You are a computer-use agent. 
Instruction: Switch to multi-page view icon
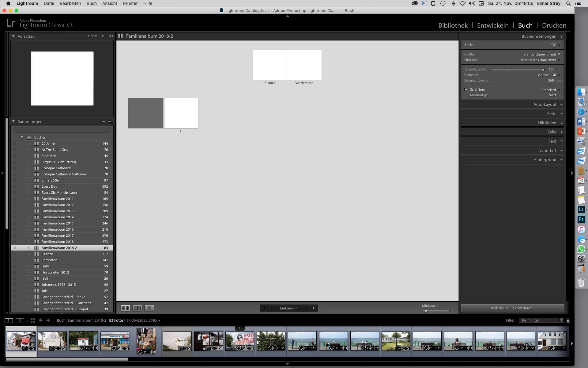coord(125,308)
